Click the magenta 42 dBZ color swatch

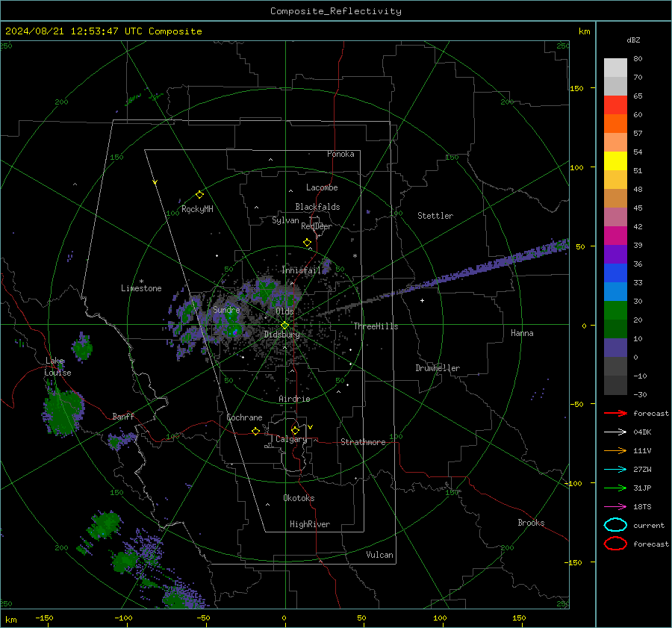615,235
